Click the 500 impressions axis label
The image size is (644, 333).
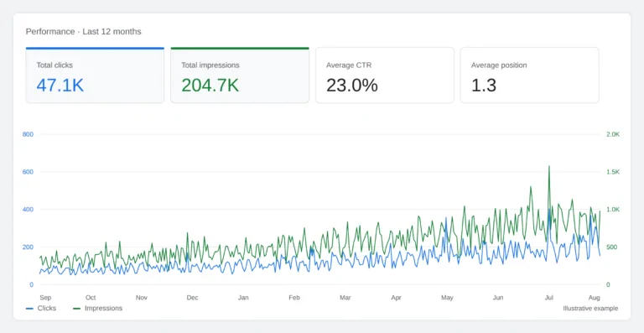pos(611,247)
